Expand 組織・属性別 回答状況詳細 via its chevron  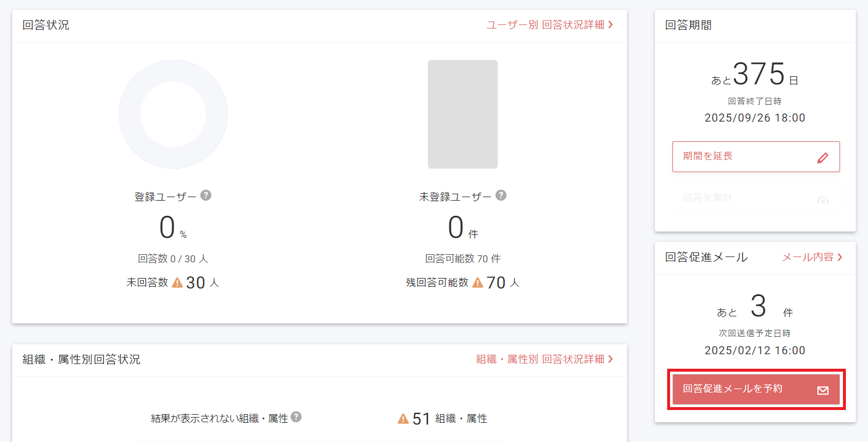click(611, 359)
